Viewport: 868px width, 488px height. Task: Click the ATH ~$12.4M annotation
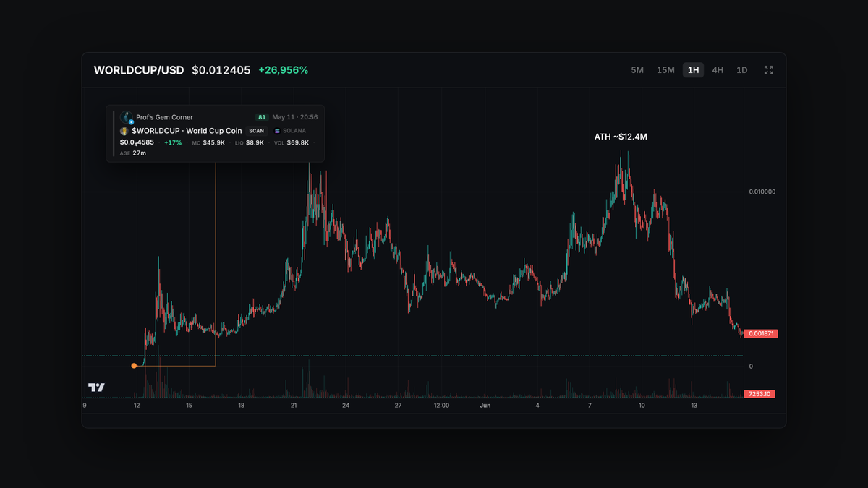(621, 137)
